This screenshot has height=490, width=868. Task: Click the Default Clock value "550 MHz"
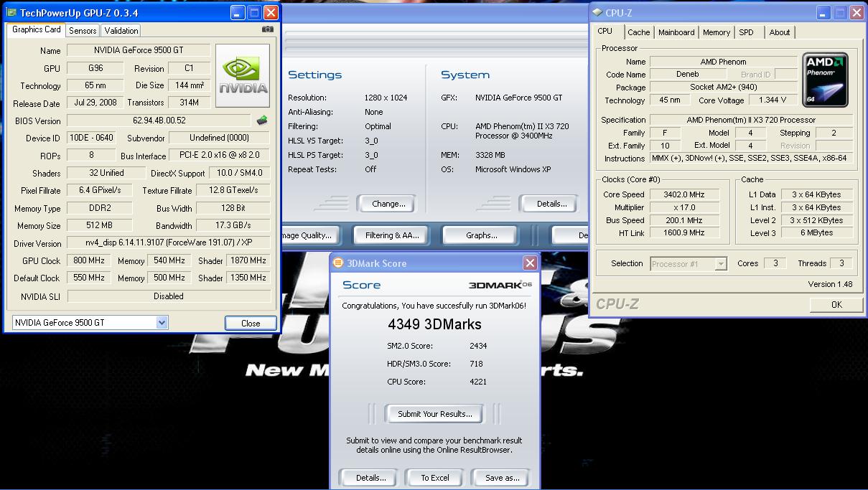click(90, 278)
